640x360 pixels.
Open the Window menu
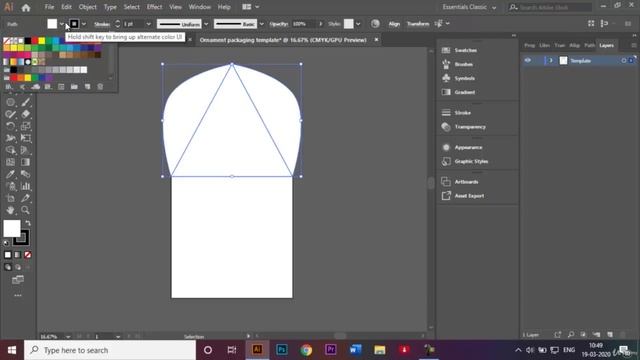pos(200,7)
